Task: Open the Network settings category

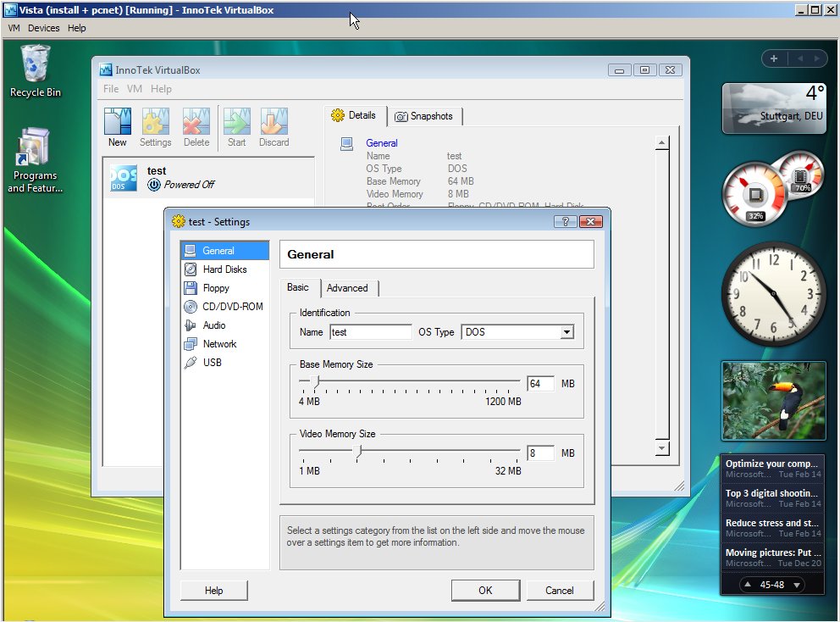Action: coord(224,344)
